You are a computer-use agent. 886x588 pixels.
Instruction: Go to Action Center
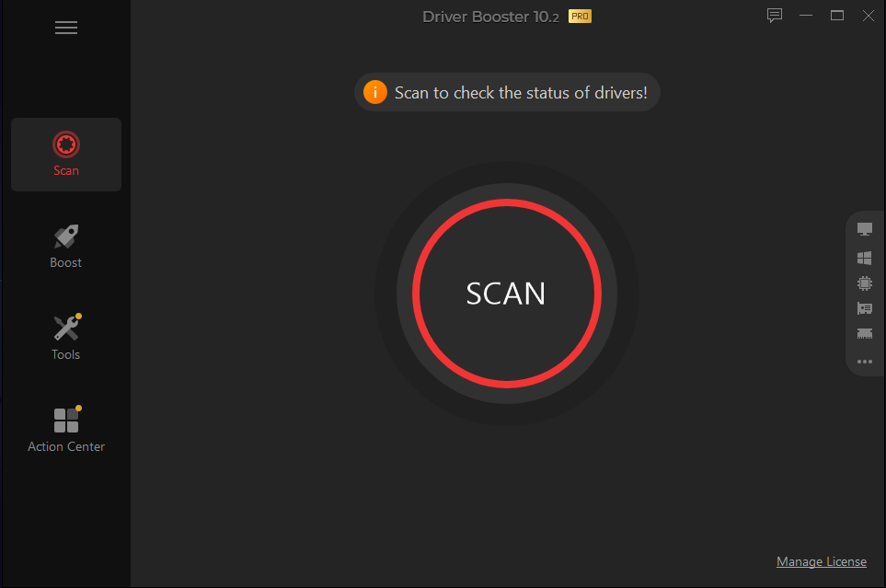pyautogui.click(x=66, y=430)
